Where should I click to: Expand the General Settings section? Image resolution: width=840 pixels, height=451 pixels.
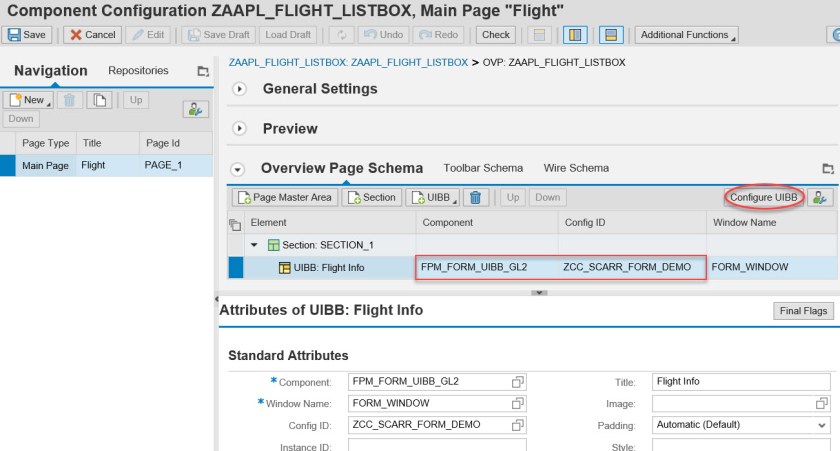tap(239, 89)
